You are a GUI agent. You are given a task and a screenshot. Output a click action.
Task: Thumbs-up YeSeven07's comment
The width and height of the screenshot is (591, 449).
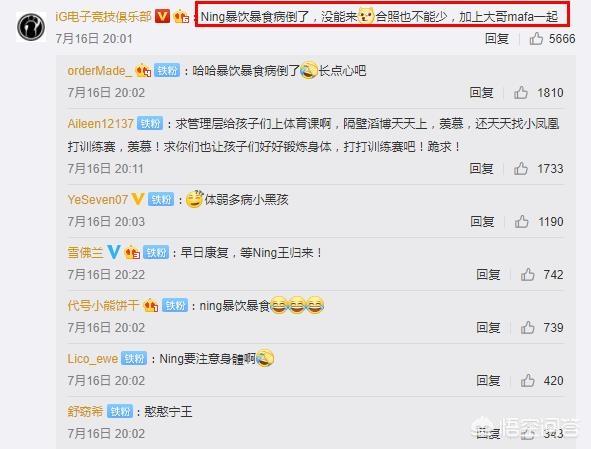[x=521, y=221]
